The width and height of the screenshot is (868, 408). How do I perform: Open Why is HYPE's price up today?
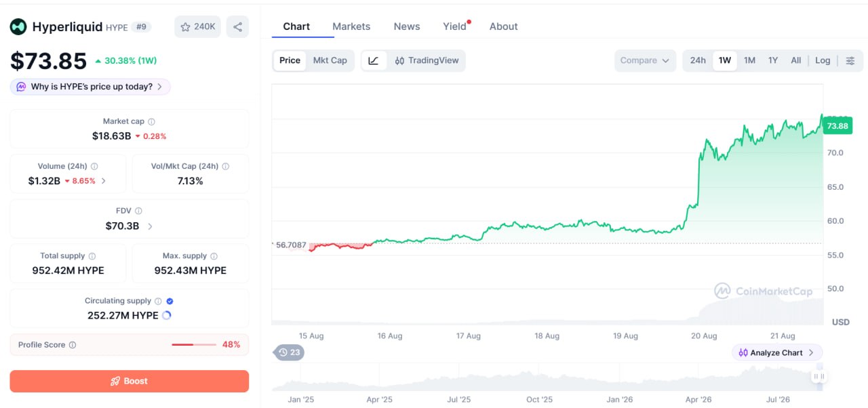point(90,87)
